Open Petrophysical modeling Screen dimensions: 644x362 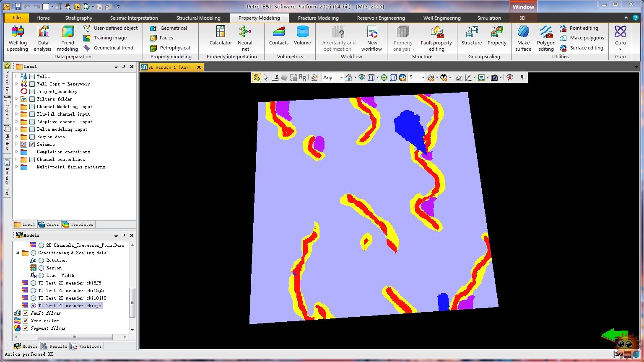click(x=170, y=48)
